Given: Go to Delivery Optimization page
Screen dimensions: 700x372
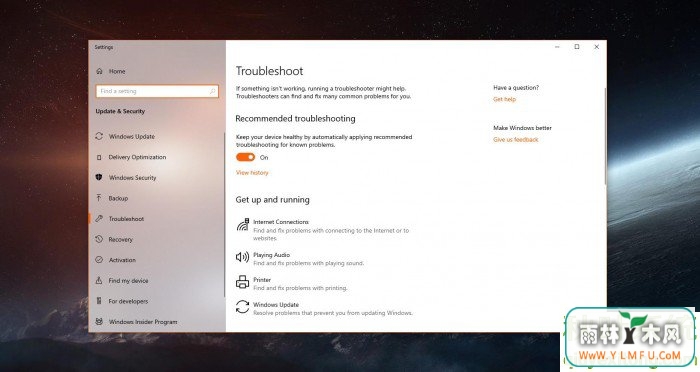Looking at the screenshot, I should pyautogui.click(x=137, y=157).
